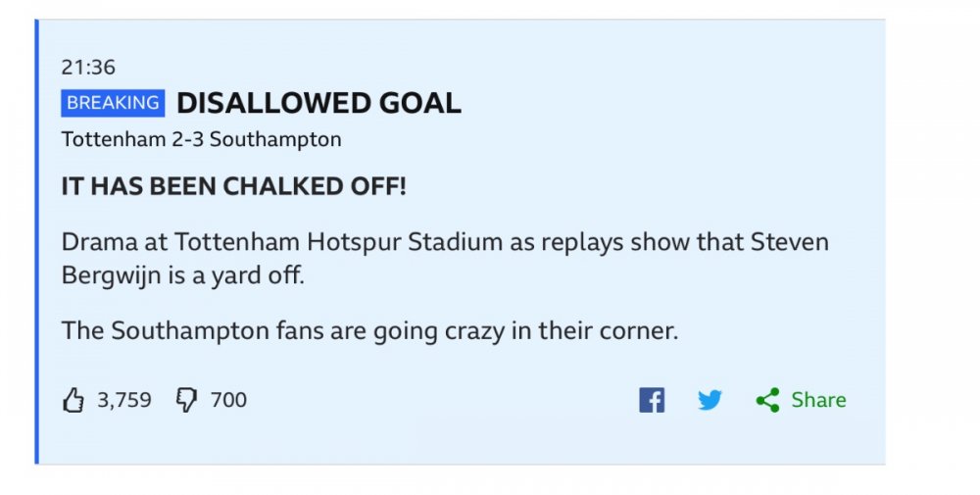Share the post on Twitter
The height and width of the screenshot is (495, 980).
[x=710, y=400]
